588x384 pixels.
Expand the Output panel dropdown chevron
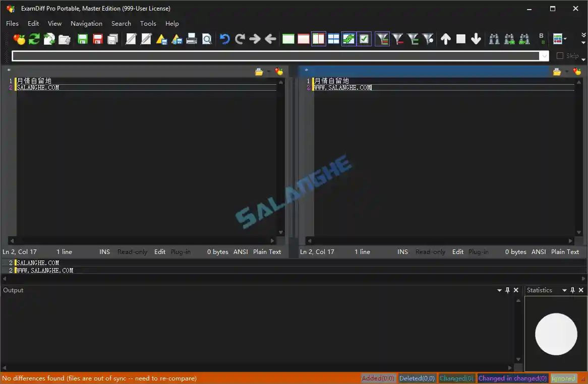(499, 290)
